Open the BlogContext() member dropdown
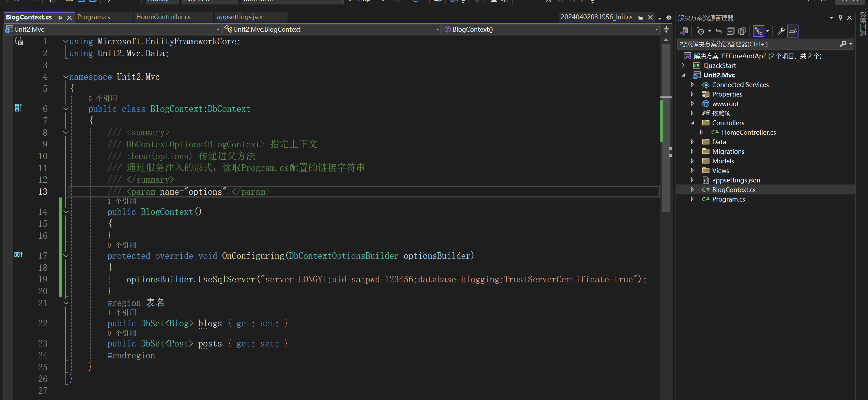 (x=656, y=29)
